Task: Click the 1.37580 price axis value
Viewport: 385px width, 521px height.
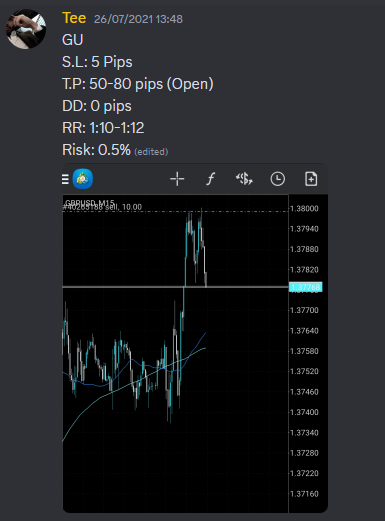Action: [304, 351]
